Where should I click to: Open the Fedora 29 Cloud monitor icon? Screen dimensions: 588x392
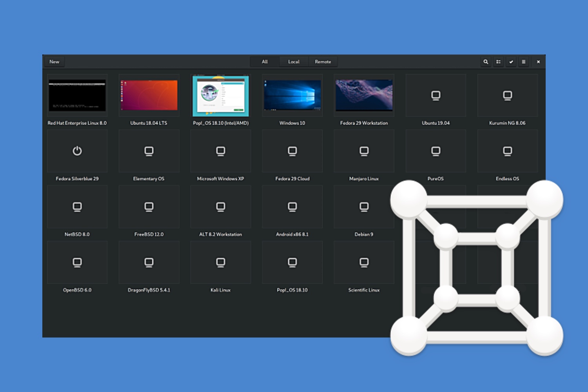coord(292,151)
